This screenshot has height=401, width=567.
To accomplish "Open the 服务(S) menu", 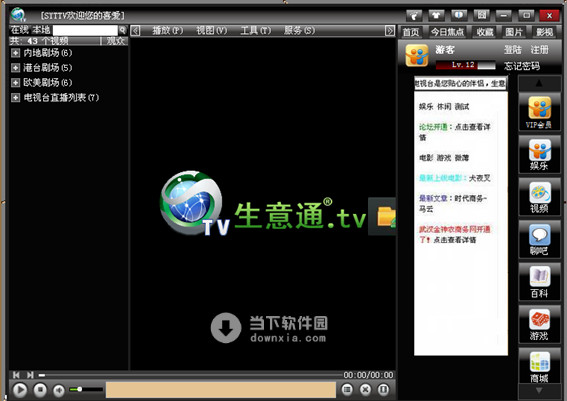I will click(x=299, y=30).
